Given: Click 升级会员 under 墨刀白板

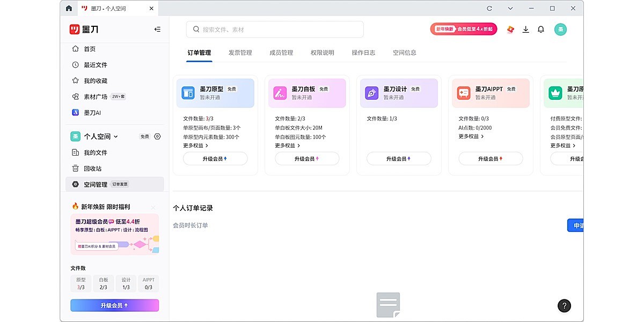Looking at the screenshot, I should point(306,158).
